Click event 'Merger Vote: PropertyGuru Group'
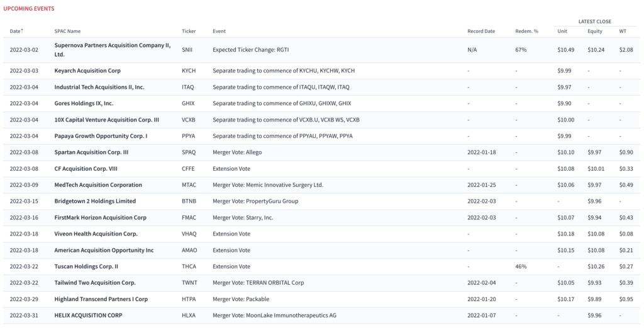The image size is (644, 330). [x=255, y=201]
